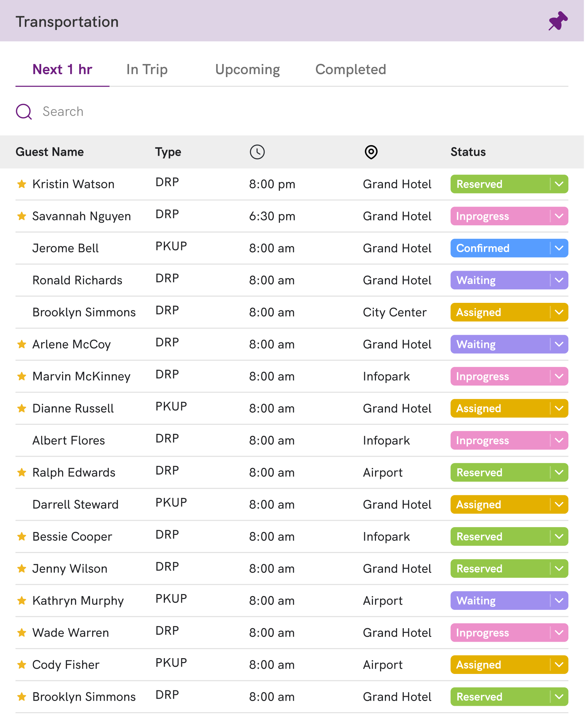Click star beside Jenny Wilson
The height and width of the screenshot is (728, 585).
click(x=22, y=569)
